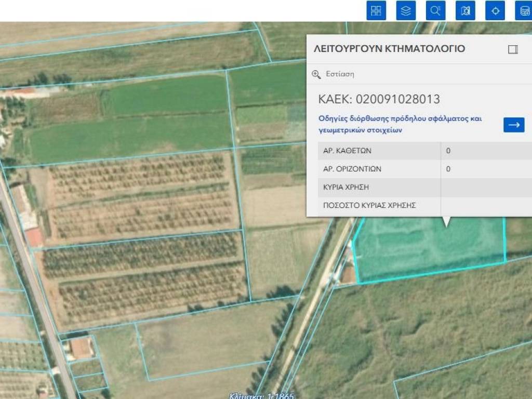
Task: Select the ΑΡ. ΚΑΘΕΤΩΝ table row
Action: pyautogui.click(x=379, y=151)
